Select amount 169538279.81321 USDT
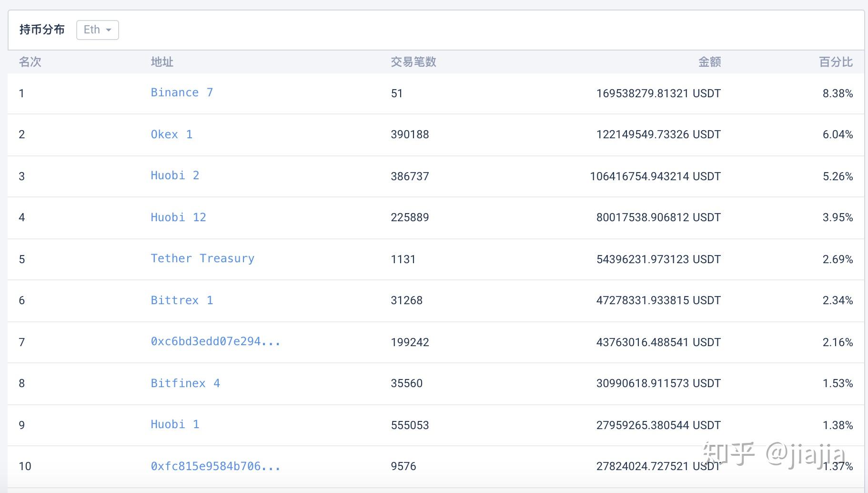Image resolution: width=868 pixels, height=493 pixels. pos(658,93)
